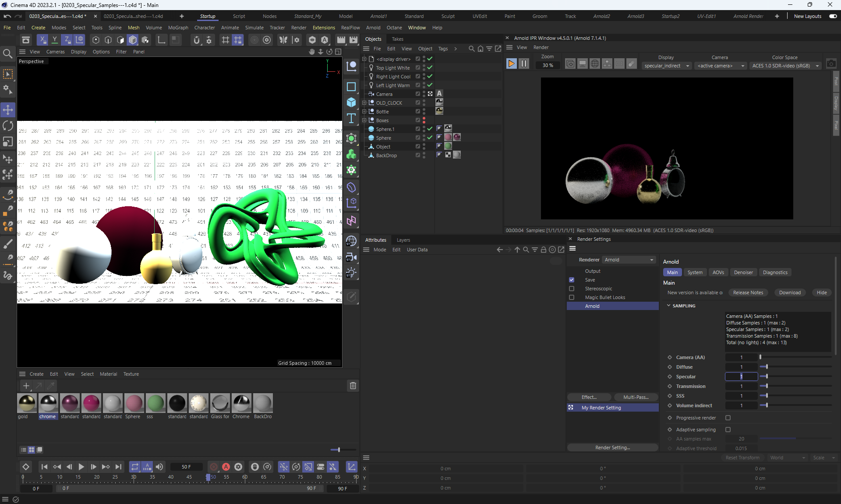Click the Text spline tool icon
This screenshot has width=841, height=504.
pyautogui.click(x=351, y=119)
